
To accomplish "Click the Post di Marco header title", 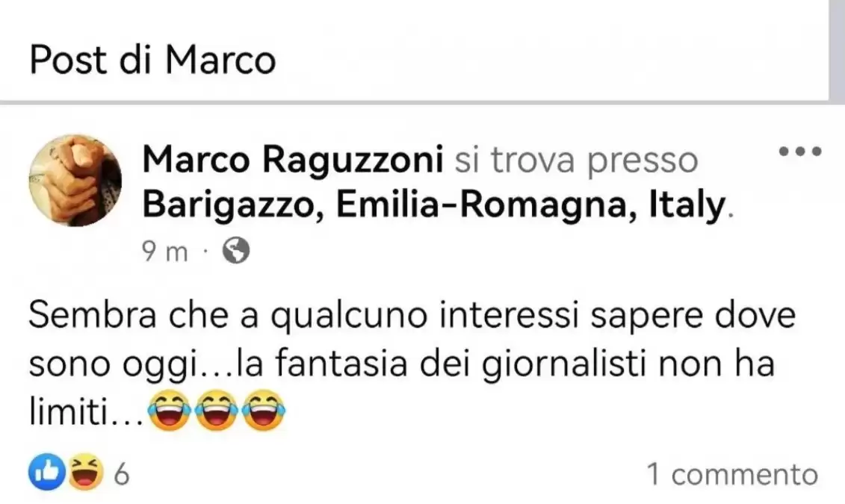I will pos(152,60).
